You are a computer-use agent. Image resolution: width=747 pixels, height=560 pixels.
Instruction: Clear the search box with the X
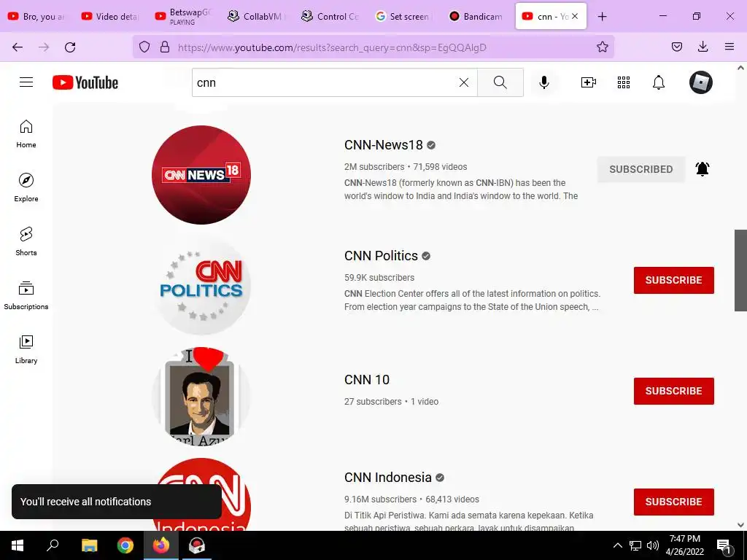click(463, 82)
